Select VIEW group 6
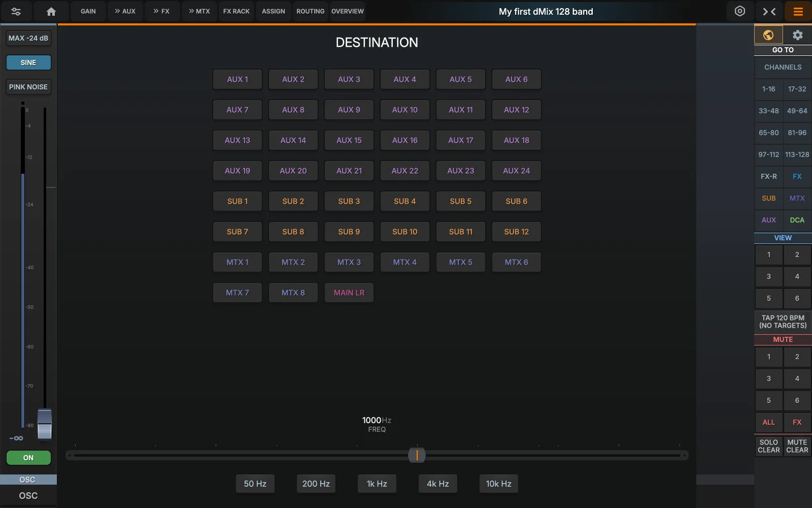The image size is (812, 508). [797, 298]
